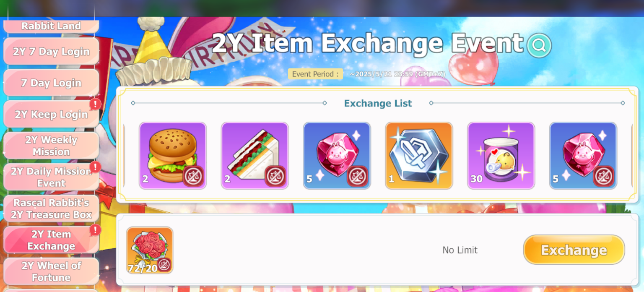
Task: Go to 2Y Weekly Mission tab
Action: (51, 146)
